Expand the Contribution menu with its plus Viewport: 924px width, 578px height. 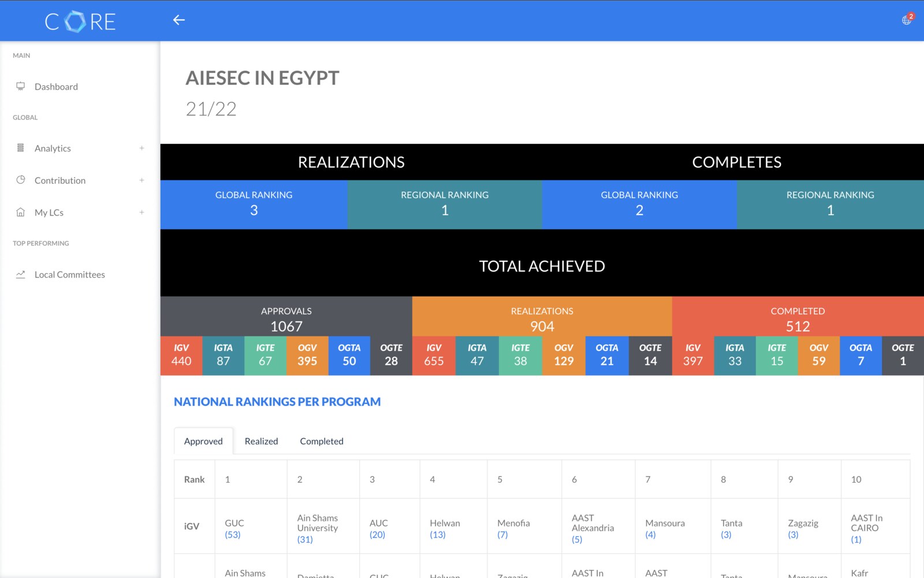(141, 180)
